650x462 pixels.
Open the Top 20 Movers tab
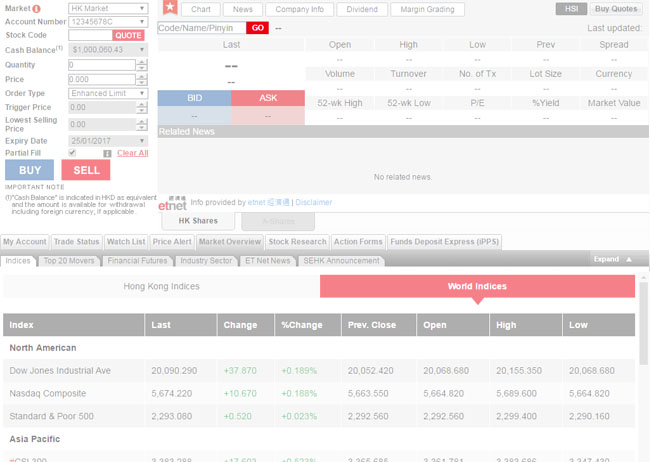(69, 261)
